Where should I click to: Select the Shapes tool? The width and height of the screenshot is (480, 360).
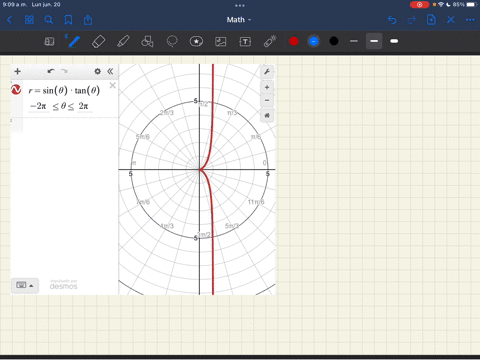point(147,41)
